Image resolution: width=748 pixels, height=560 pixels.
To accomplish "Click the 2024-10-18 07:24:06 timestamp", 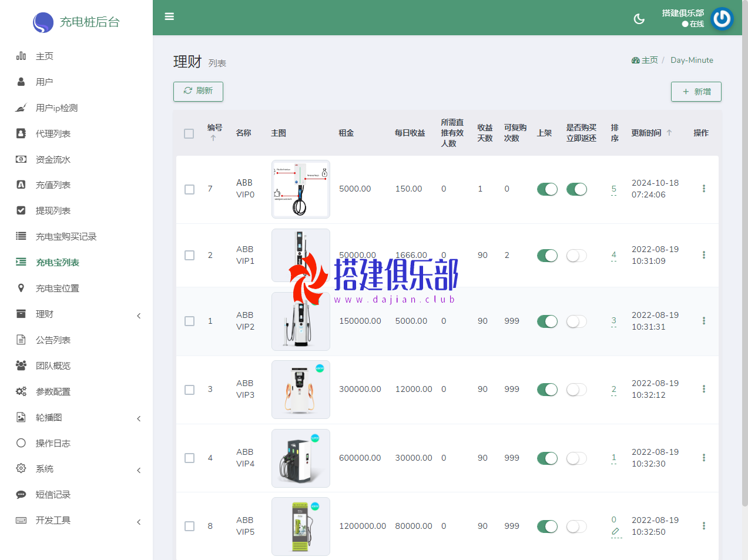I will coord(655,189).
